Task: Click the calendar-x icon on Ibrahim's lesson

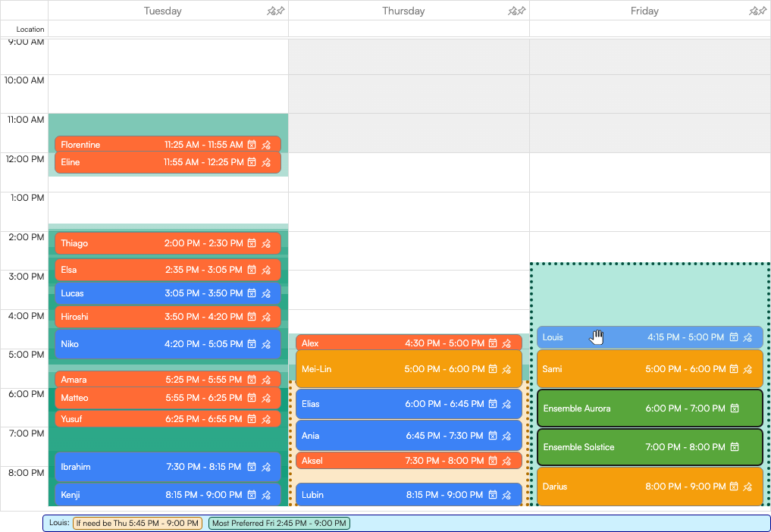Action: click(x=252, y=467)
